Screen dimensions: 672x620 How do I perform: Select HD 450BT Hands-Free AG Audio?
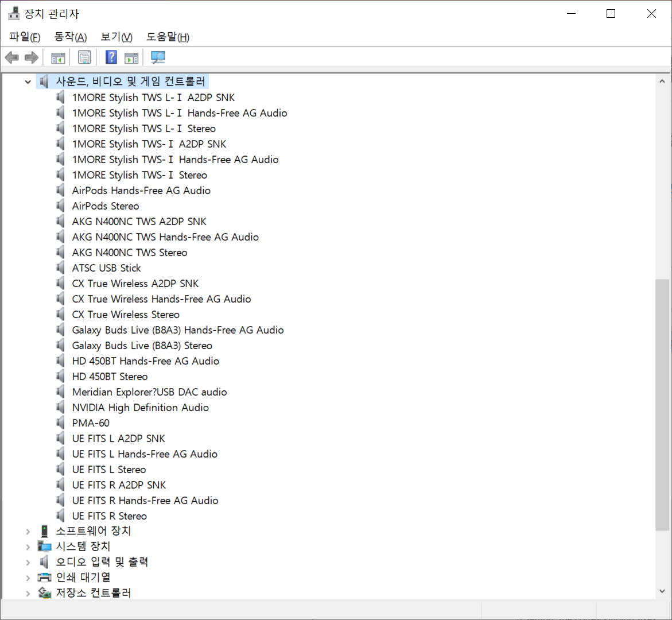point(146,361)
